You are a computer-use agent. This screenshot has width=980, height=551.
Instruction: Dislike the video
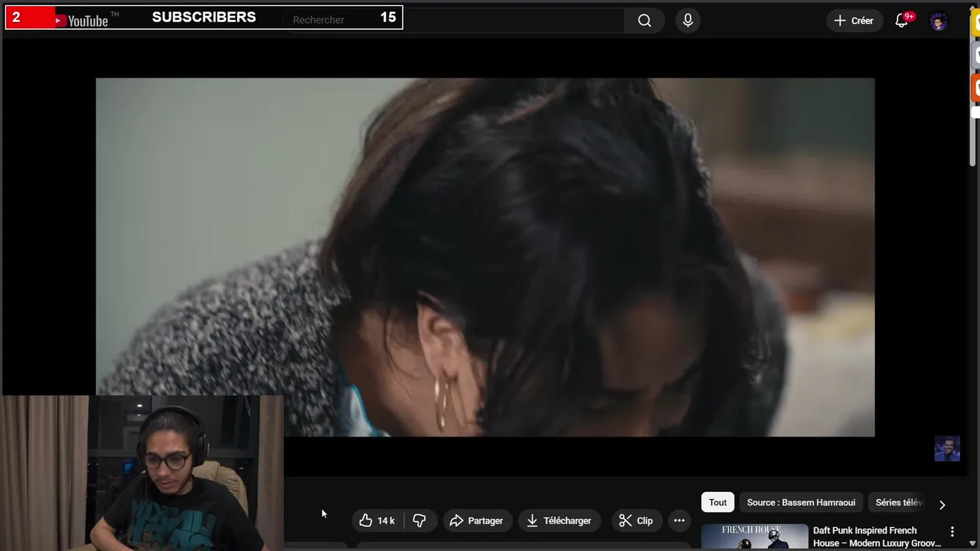(x=420, y=520)
